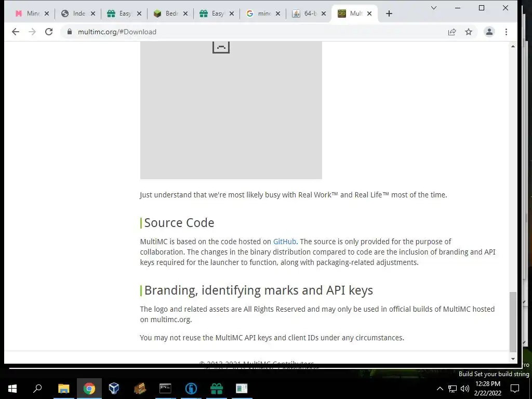Open the volume speaker tray icon
This screenshot has width=532, height=399.
(465, 389)
